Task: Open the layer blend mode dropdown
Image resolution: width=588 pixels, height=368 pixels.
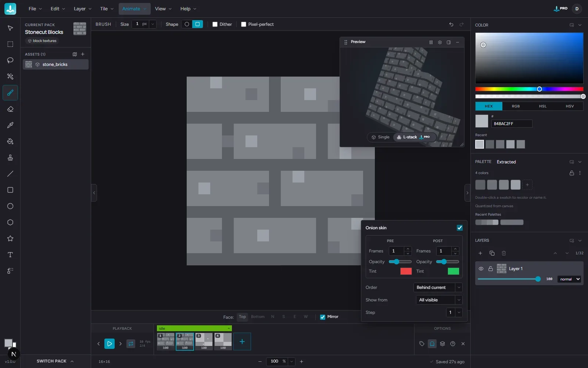Action: point(570,279)
